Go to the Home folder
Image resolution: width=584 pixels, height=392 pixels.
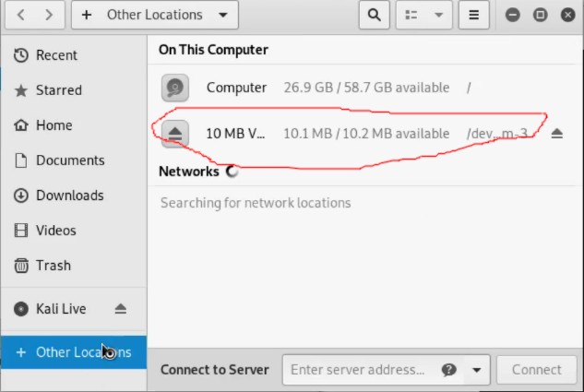(x=54, y=125)
